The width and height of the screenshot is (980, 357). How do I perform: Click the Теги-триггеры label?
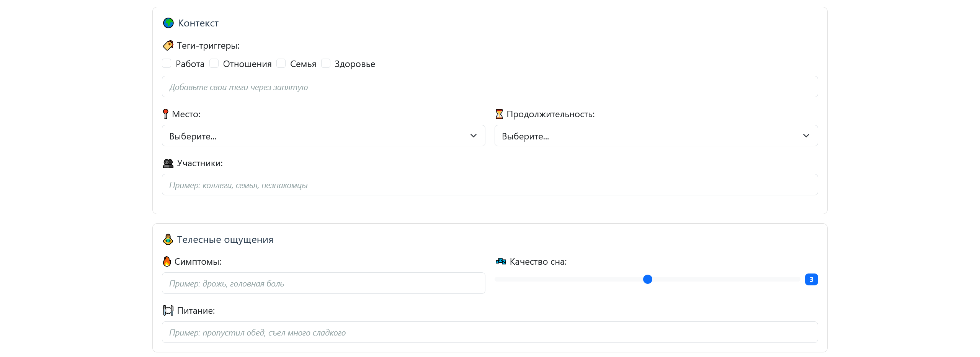tap(208, 46)
